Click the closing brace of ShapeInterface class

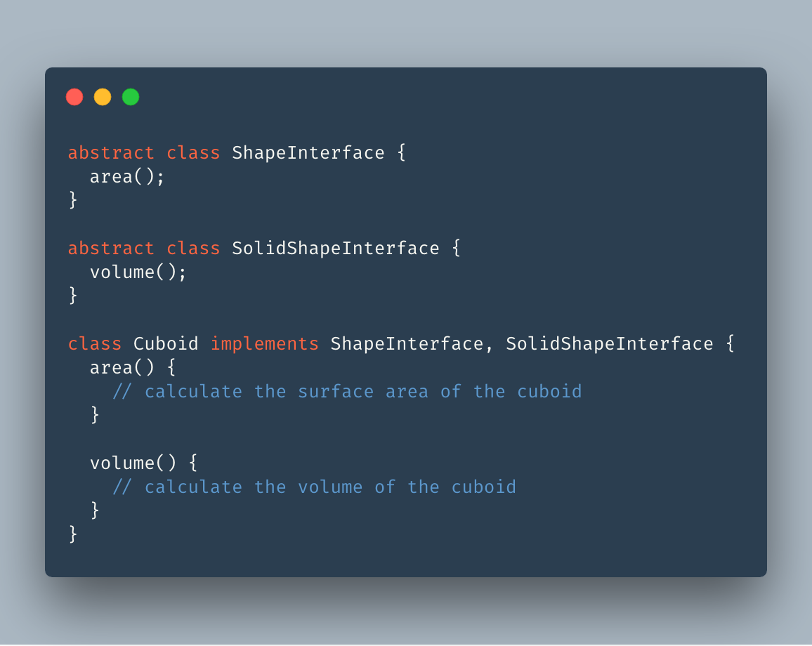(x=73, y=201)
